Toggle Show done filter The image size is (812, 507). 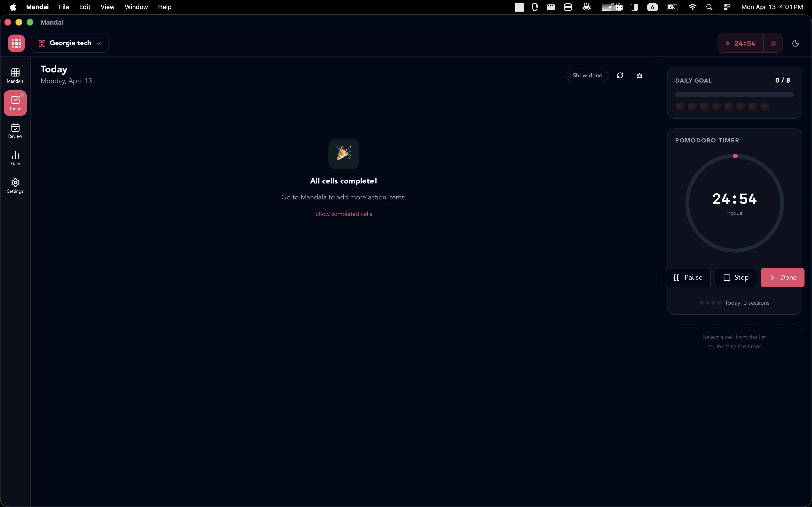pos(587,75)
